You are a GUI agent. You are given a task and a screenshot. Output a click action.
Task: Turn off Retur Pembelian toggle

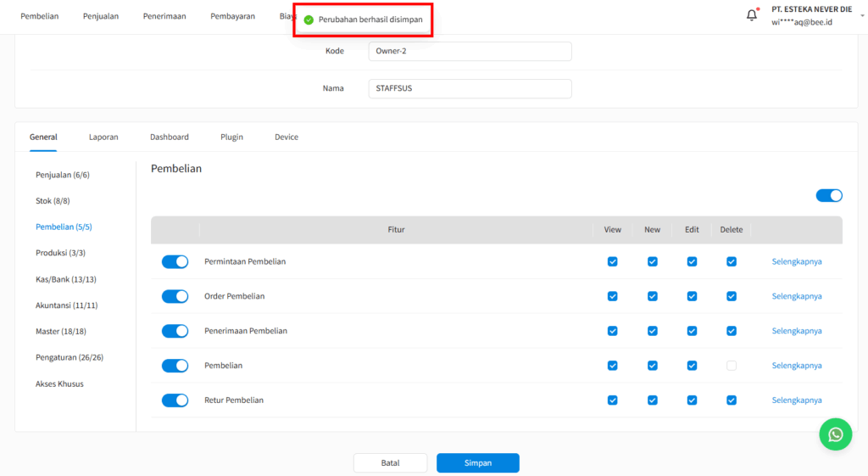point(175,400)
